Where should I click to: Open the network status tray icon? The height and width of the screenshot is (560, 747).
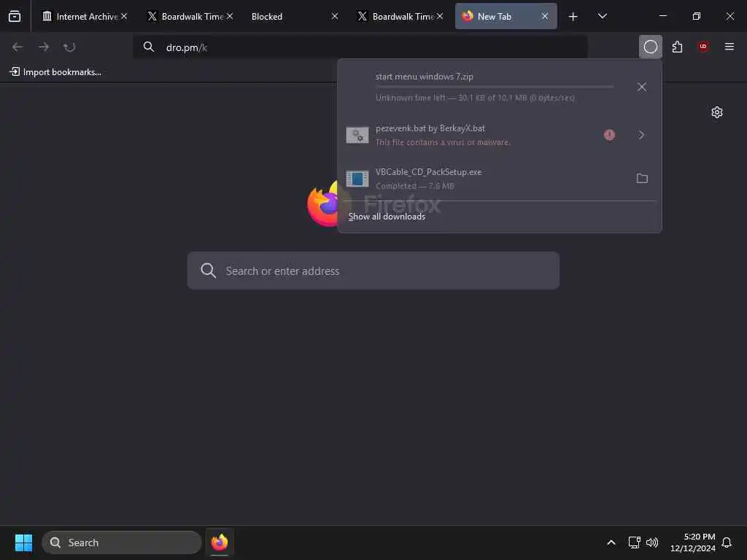[x=634, y=542]
